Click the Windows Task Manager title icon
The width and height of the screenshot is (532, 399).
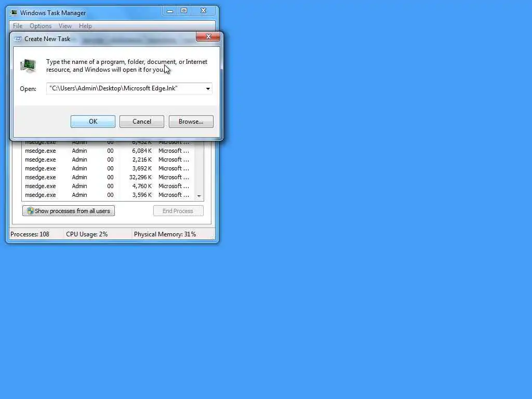[x=14, y=13]
